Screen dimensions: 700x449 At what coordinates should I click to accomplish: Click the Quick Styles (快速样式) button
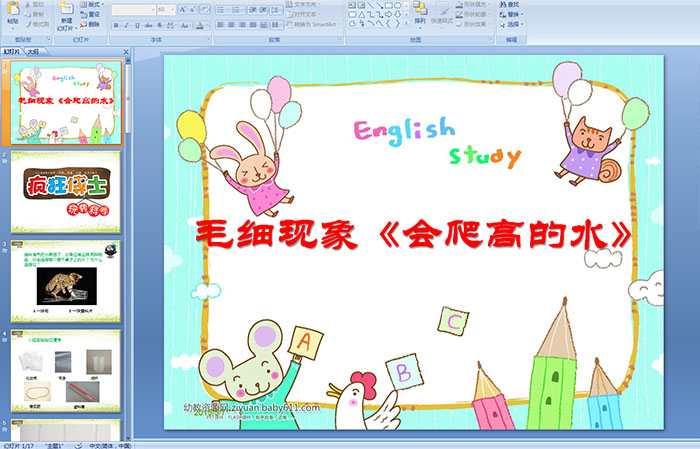pos(442,13)
